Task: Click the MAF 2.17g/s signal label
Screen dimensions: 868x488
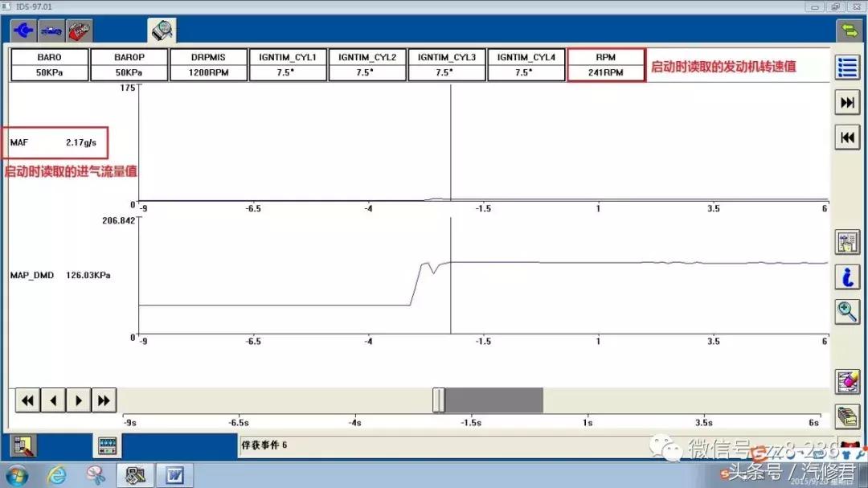Action: pos(54,143)
